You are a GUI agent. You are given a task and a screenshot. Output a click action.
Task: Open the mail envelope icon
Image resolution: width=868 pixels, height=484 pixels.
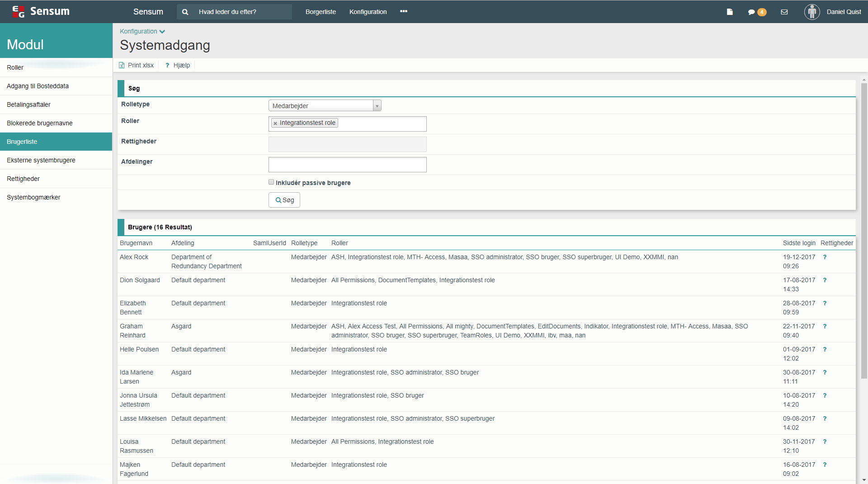(x=784, y=12)
